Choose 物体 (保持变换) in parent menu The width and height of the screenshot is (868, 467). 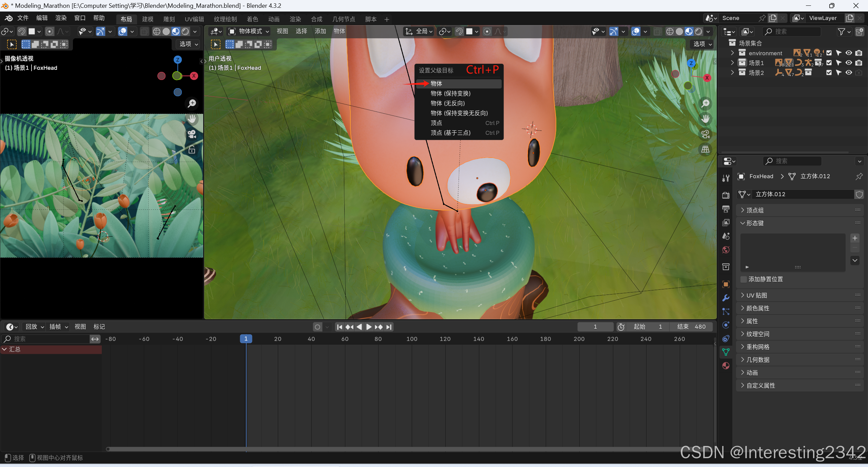pos(450,94)
